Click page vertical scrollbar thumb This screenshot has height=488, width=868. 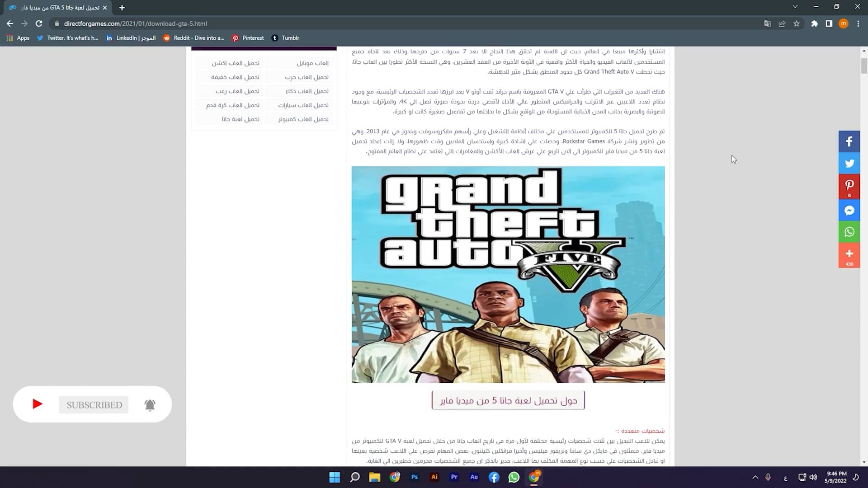click(864, 66)
